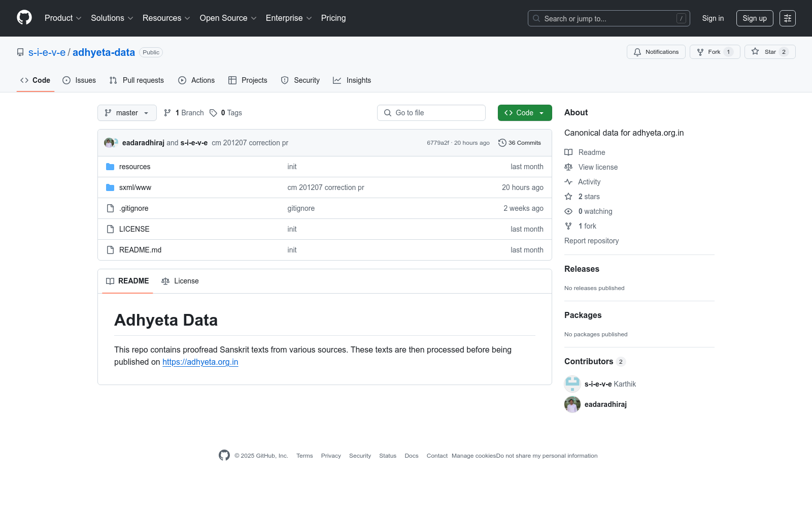Click the star icon beside 2 stars

click(568, 197)
